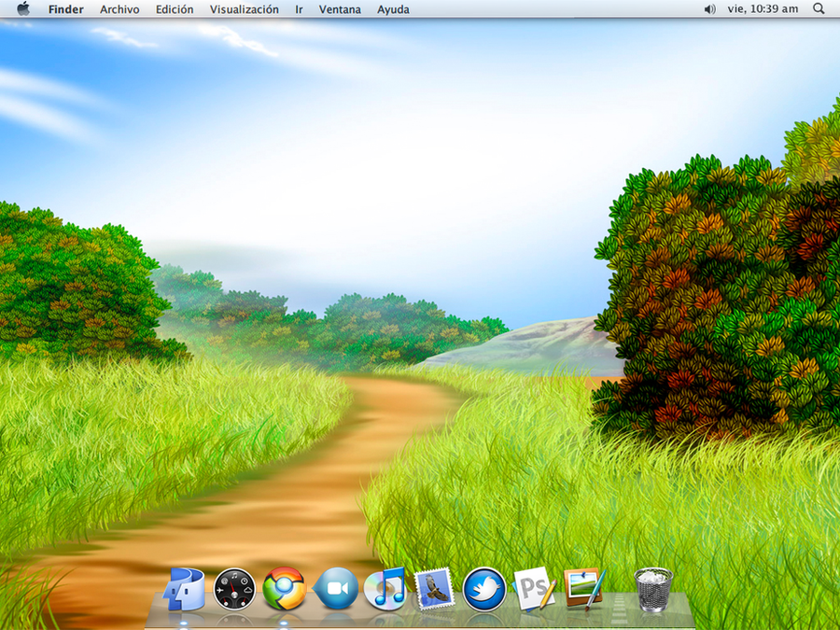Open the blue video camera chat app
The width and height of the screenshot is (840, 630).
click(335, 589)
